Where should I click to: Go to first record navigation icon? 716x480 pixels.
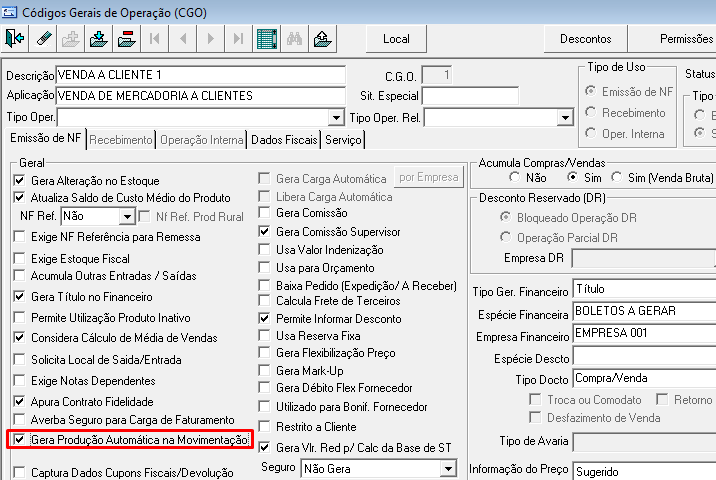point(155,39)
